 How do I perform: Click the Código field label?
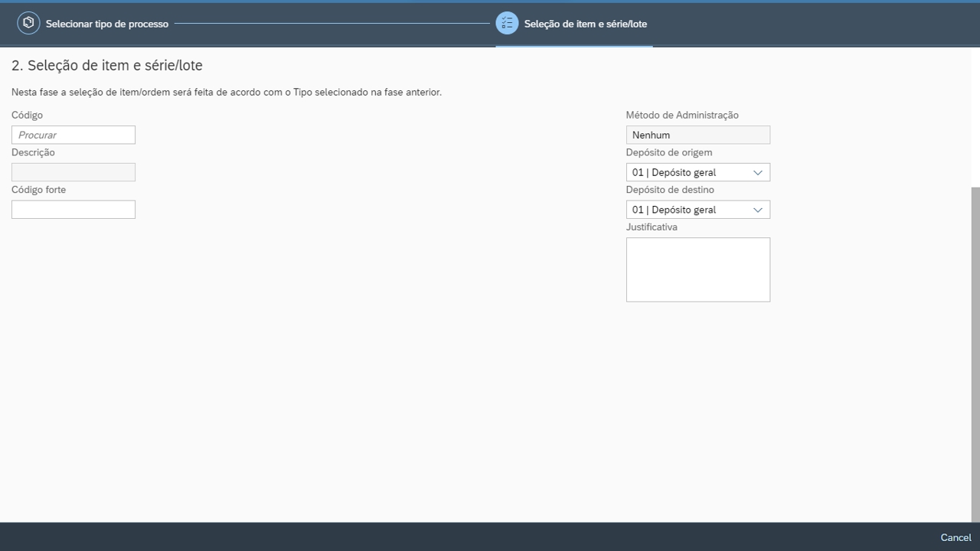coord(28,116)
